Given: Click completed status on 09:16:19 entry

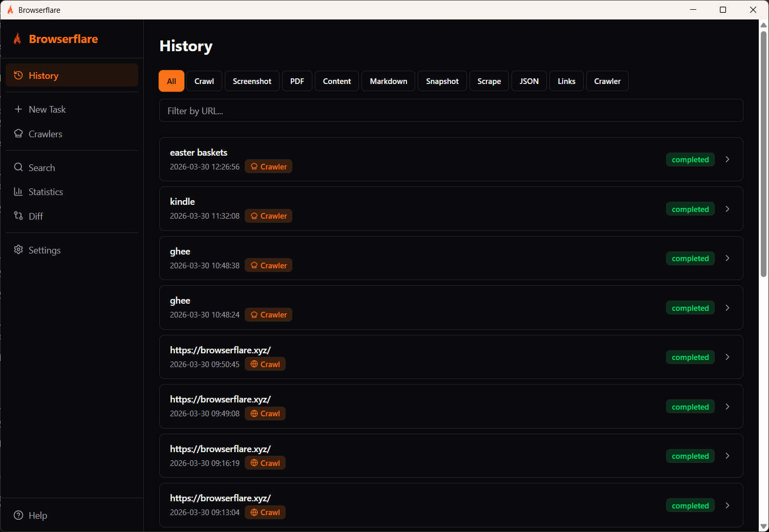Looking at the screenshot, I should pos(690,456).
